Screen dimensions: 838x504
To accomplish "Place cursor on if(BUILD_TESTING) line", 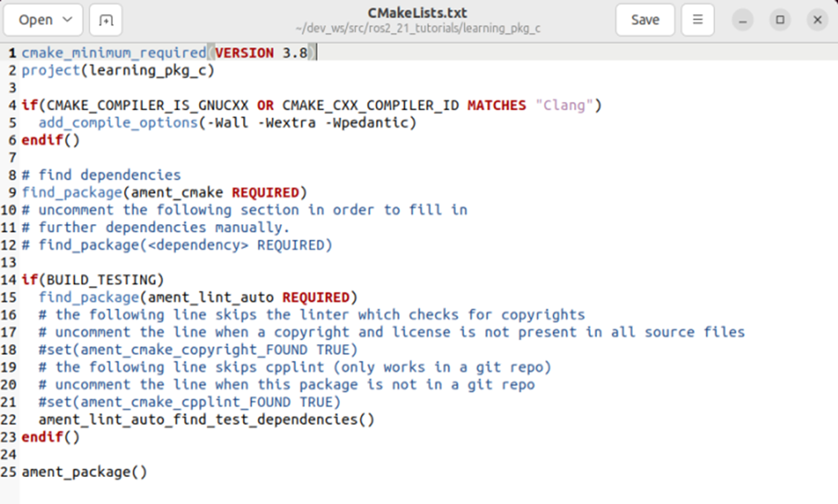I will 92,280.
